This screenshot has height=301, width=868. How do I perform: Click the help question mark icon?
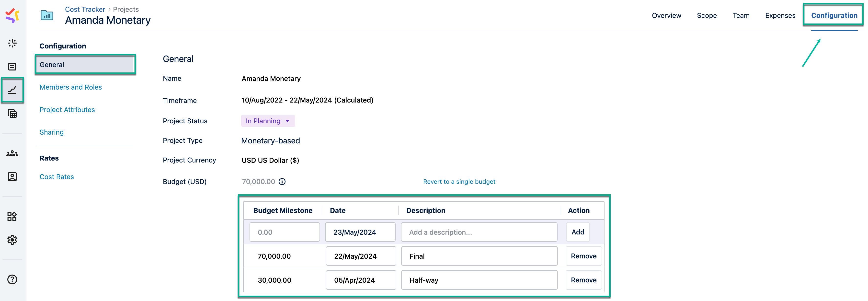[x=12, y=279]
